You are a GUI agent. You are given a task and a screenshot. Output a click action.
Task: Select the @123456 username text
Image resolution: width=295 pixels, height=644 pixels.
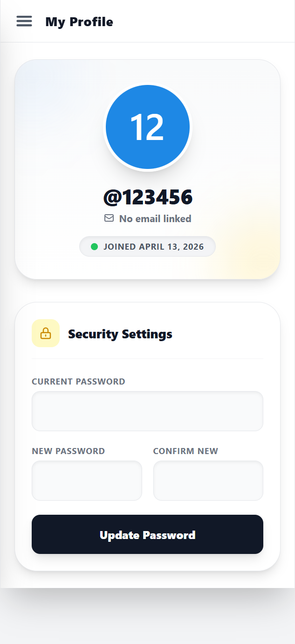tap(147, 197)
